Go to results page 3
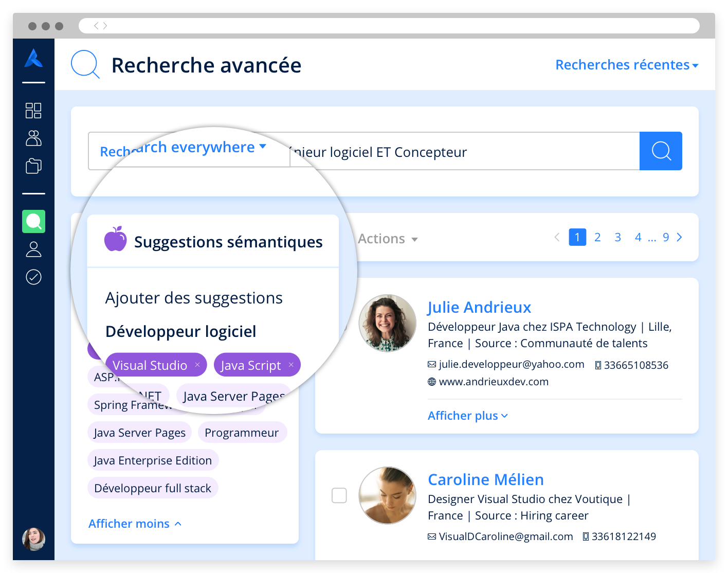Viewport: 728px width, 573px height. [x=617, y=237]
